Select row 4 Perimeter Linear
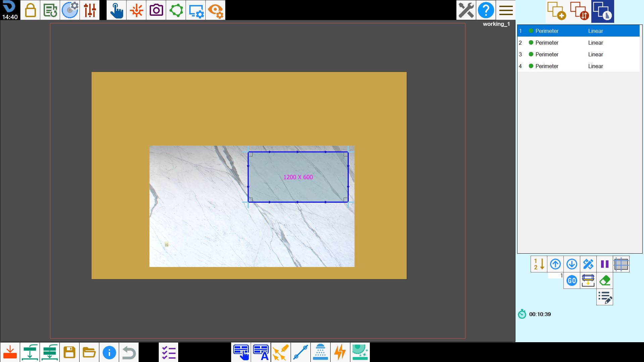The width and height of the screenshot is (644, 362). (578, 66)
